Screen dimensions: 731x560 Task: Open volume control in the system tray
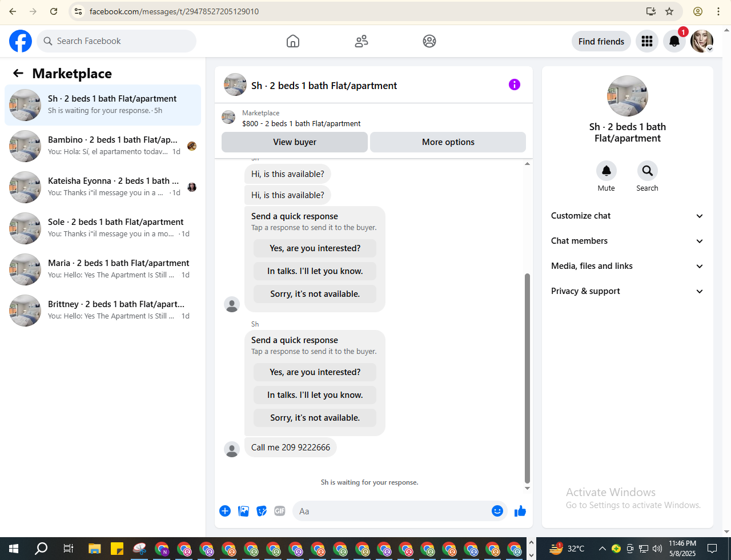point(657,549)
